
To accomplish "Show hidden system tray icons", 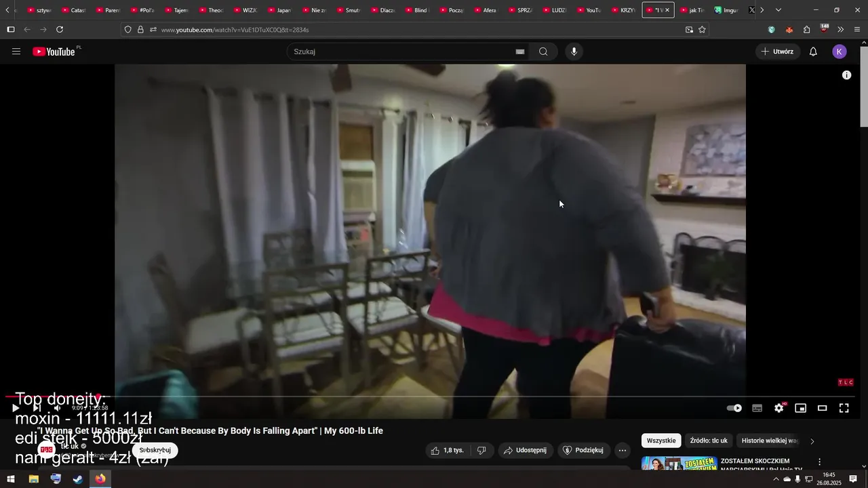I will [x=776, y=479].
